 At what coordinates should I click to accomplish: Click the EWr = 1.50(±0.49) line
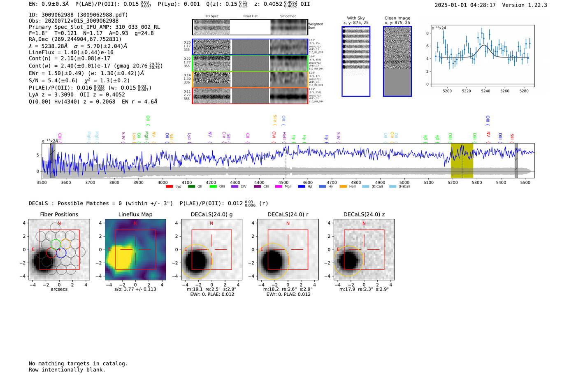(x=86, y=73)
